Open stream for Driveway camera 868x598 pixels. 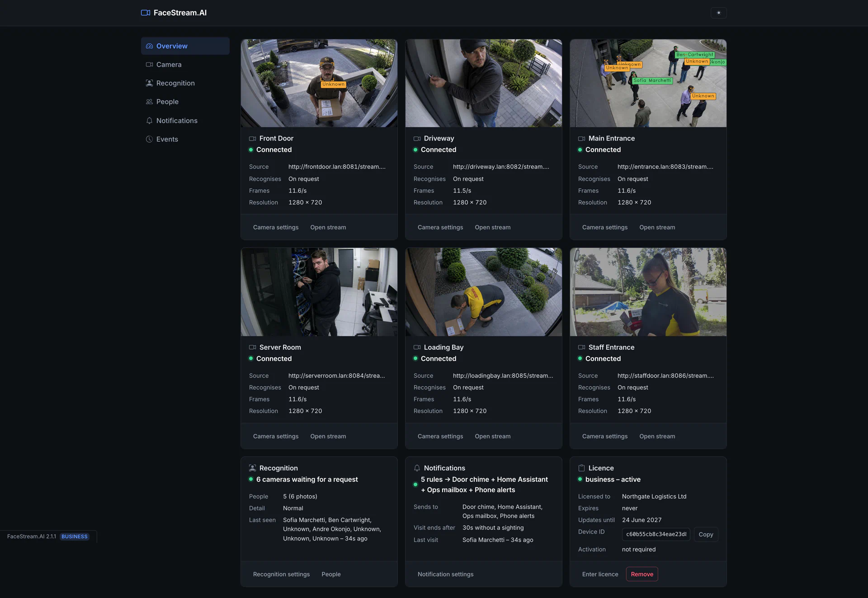(493, 228)
